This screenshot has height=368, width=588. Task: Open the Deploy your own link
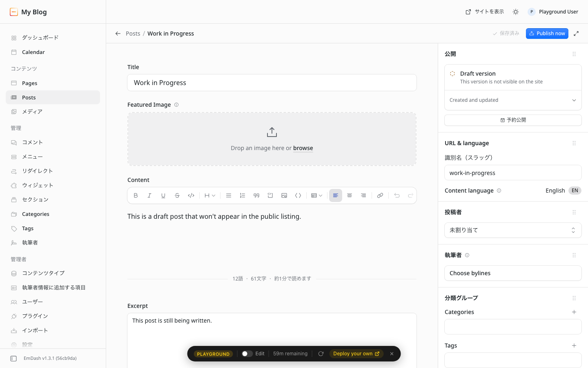point(356,354)
